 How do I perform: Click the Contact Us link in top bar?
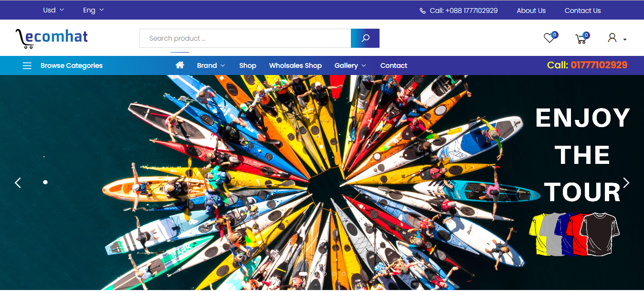coord(582,11)
